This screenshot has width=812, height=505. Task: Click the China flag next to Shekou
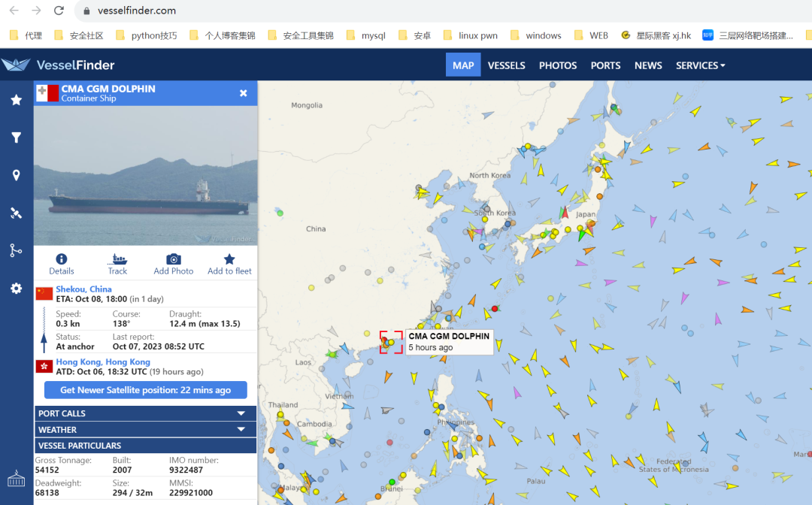[44, 294]
